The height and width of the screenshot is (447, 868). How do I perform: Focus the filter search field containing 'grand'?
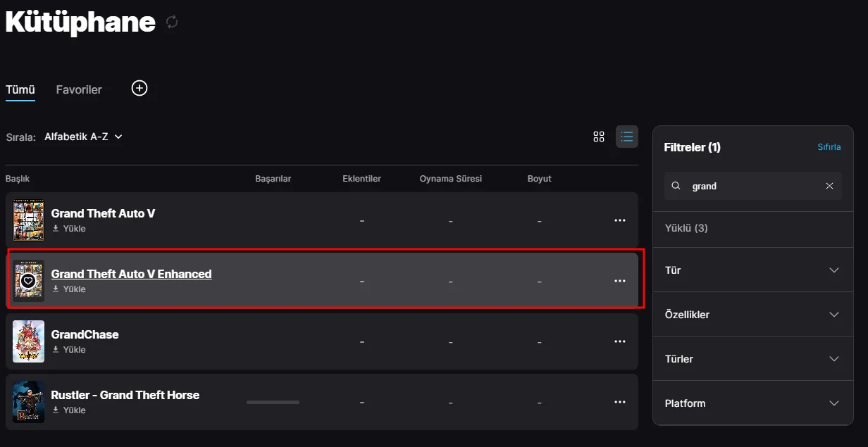pyautogui.click(x=752, y=186)
